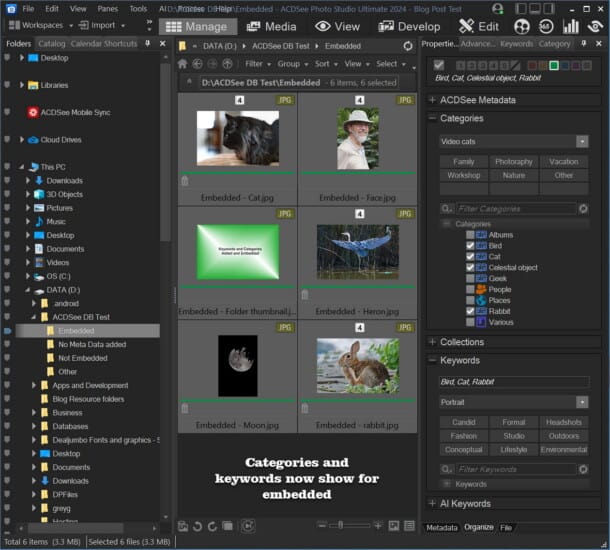
Task: Rotate left using bottom toolbar icon
Action: click(197, 526)
